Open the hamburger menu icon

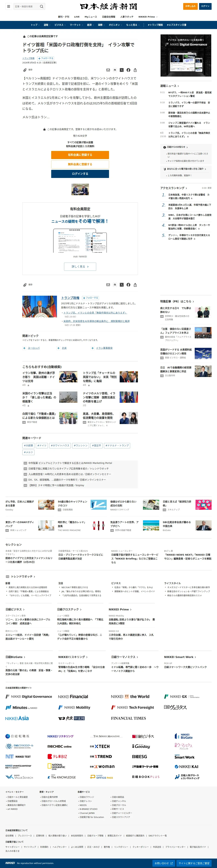[8, 6]
